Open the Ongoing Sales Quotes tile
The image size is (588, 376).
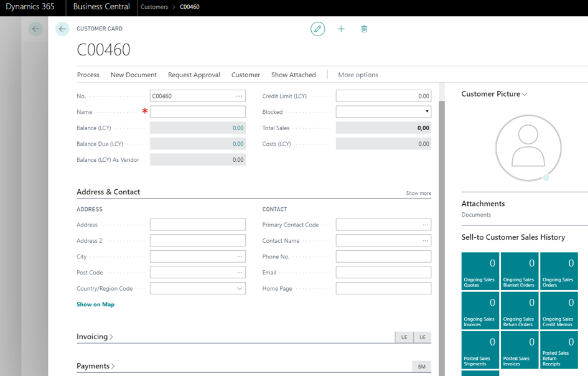coord(480,271)
